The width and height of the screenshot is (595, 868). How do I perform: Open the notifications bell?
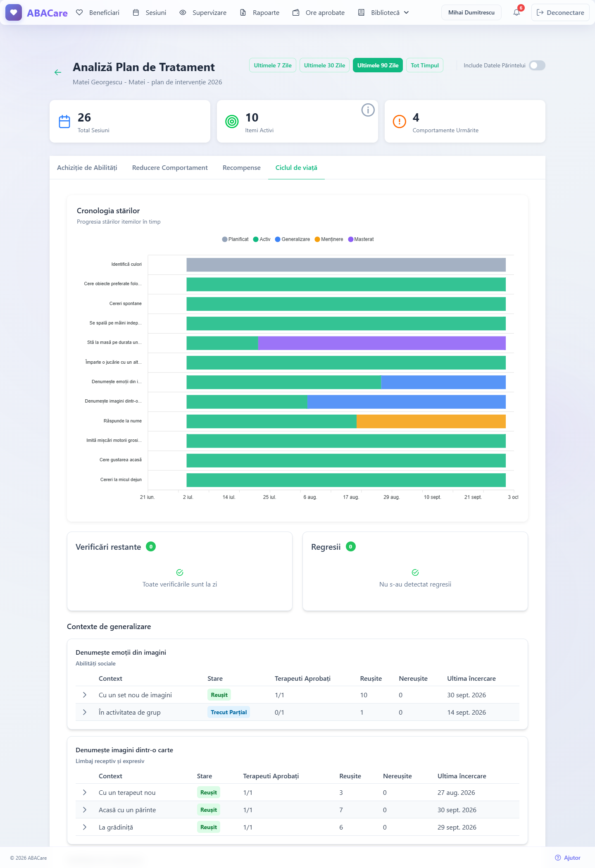tap(516, 12)
